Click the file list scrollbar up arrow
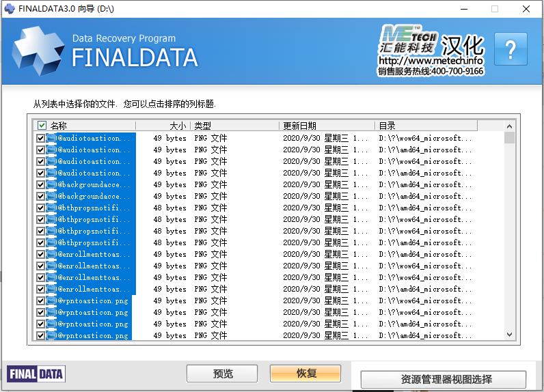Screen dimensions: 544x392 509,126
